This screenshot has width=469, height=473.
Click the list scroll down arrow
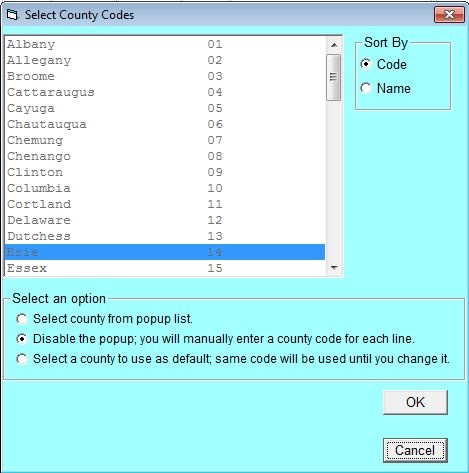point(334,268)
